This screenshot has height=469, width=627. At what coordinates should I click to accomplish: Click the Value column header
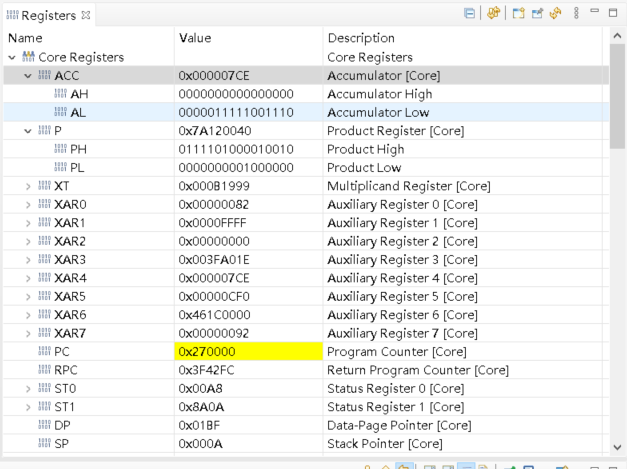tap(195, 38)
